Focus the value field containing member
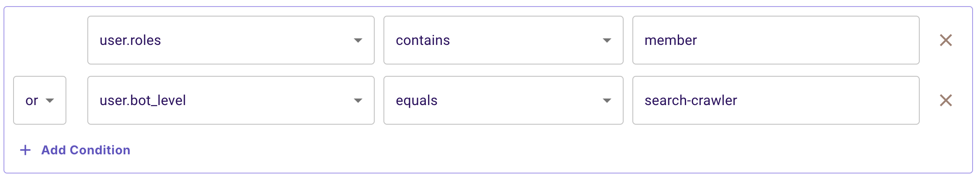 click(x=776, y=40)
